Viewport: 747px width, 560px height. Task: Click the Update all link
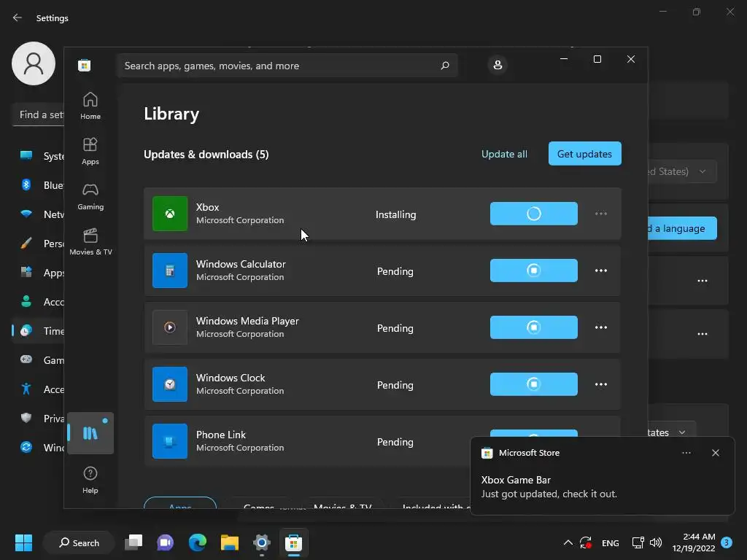click(x=504, y=154)
